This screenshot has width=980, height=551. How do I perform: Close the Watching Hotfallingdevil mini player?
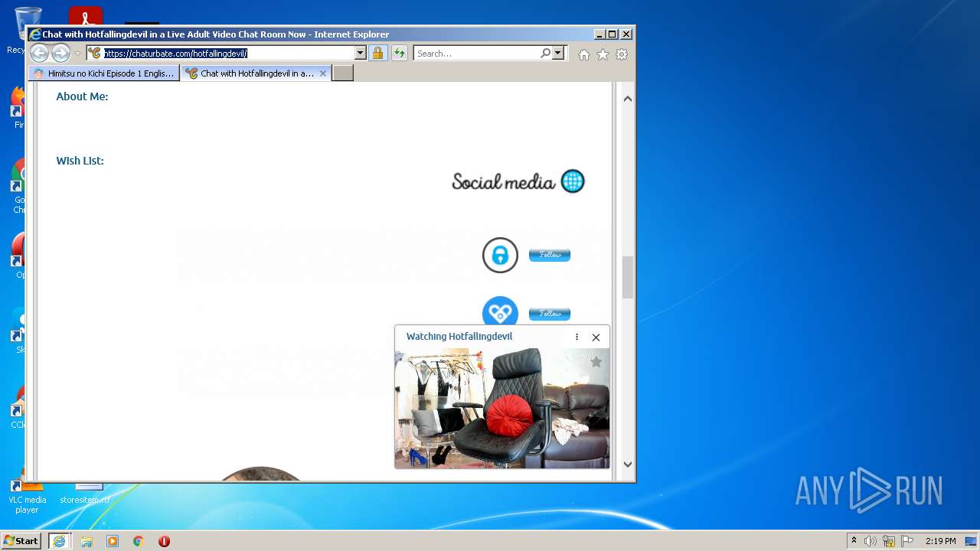click(x=596, y=337)
